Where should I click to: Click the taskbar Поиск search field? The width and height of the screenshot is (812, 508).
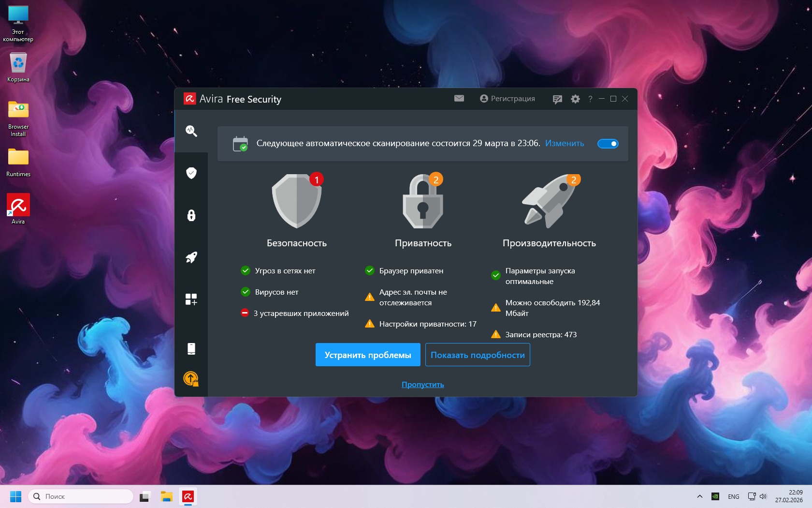[x=81, y=496]
